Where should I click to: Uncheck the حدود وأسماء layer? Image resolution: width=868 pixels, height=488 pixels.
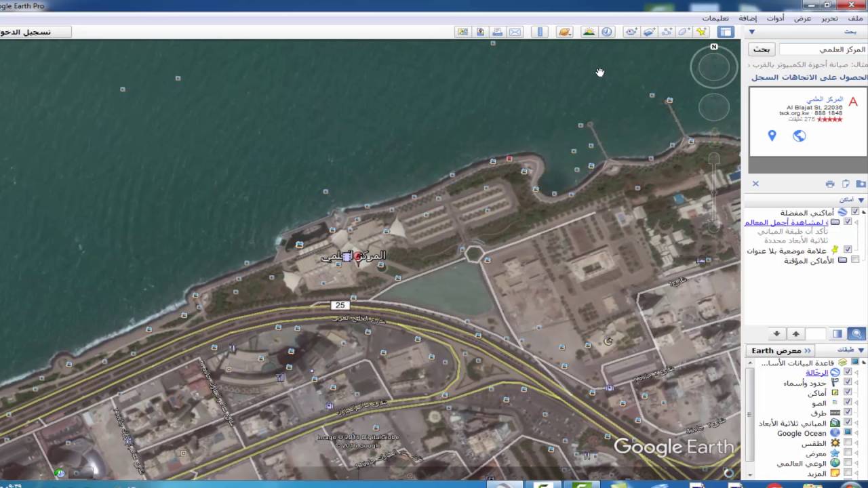(x=848, y=382)
